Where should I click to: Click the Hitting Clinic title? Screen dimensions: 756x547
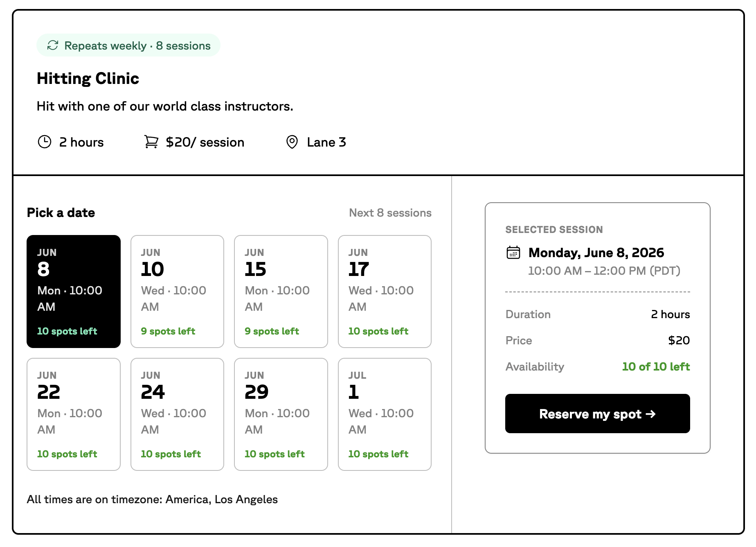point(88,79)
